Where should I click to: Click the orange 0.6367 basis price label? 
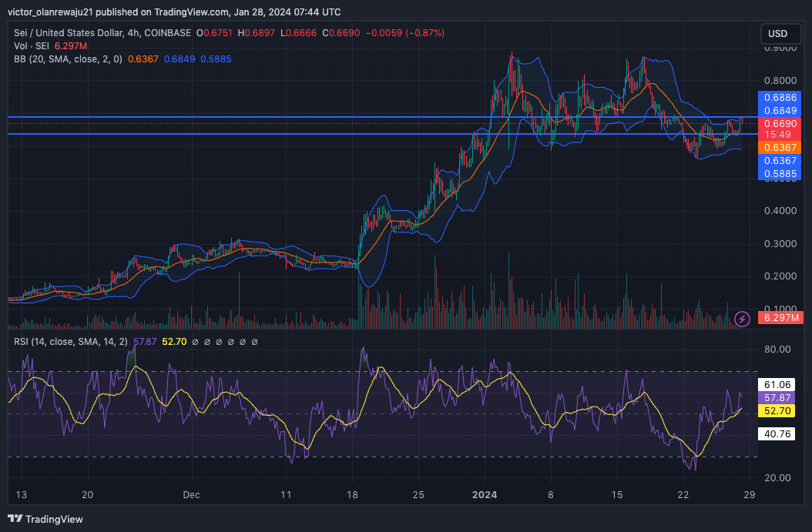pyautogui.click(x=780, y=148)
